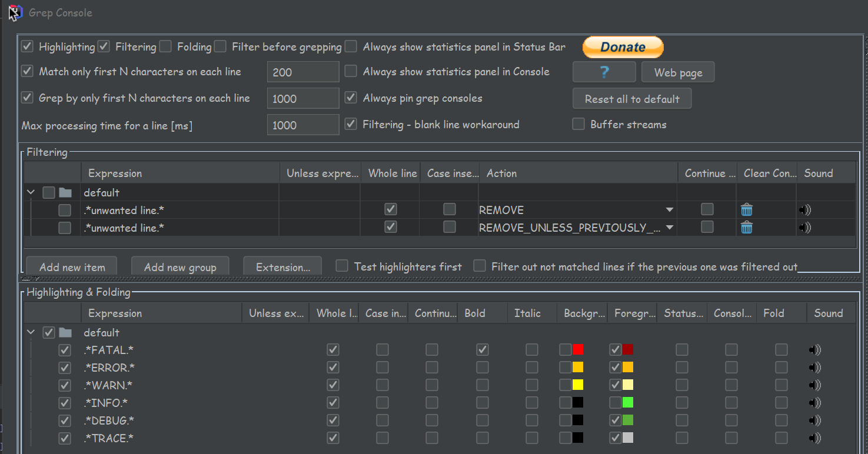Toggle Whole line checkbox in REMOVE row
868x454 pixels.
[390, 209]
